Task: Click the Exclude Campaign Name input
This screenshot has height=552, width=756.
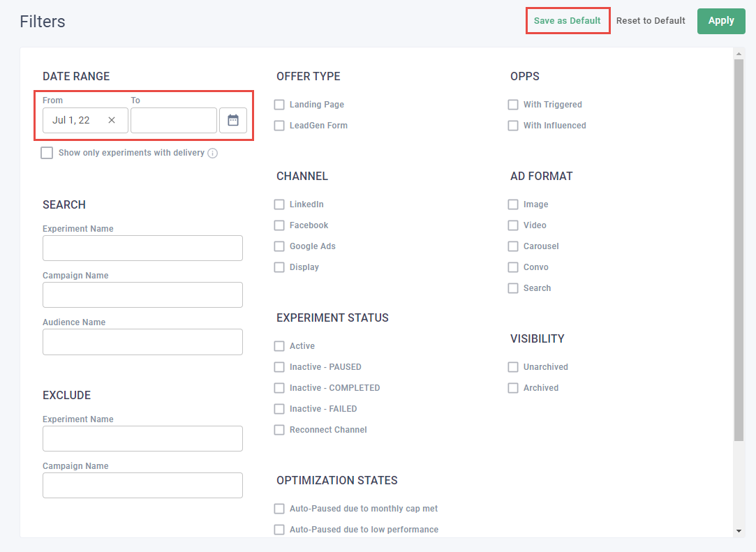Action: tap(142, 485)
